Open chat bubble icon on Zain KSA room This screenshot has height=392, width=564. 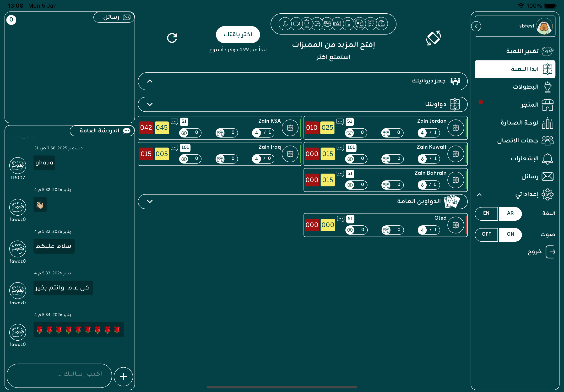pos(174,122)
